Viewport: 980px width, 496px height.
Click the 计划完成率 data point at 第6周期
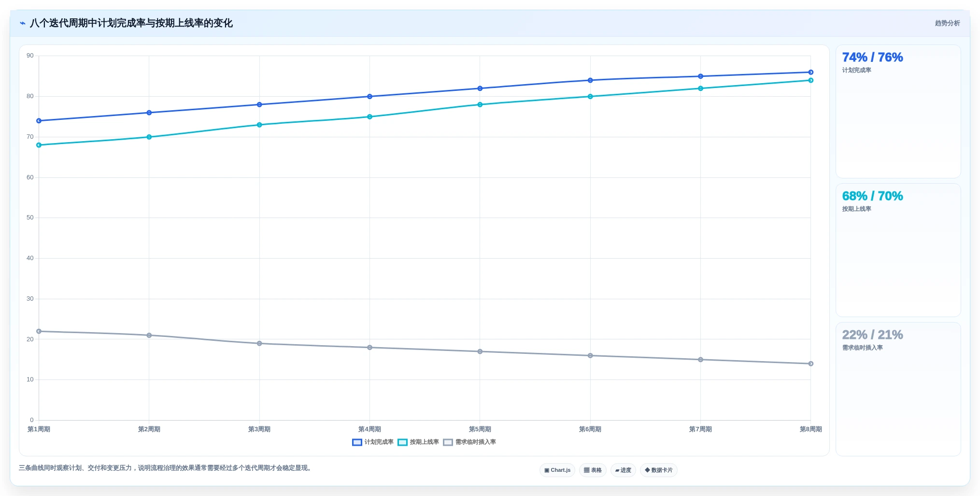[590, 80]
